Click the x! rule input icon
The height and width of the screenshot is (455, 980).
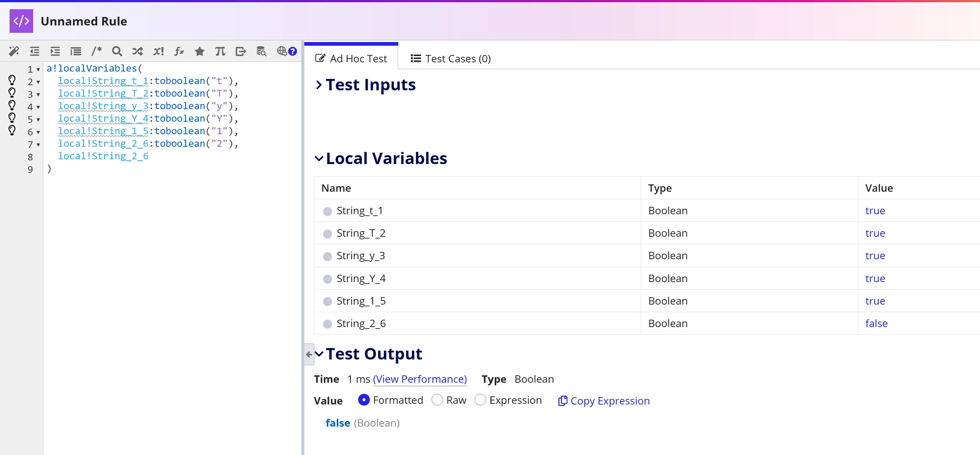(158, 51)
